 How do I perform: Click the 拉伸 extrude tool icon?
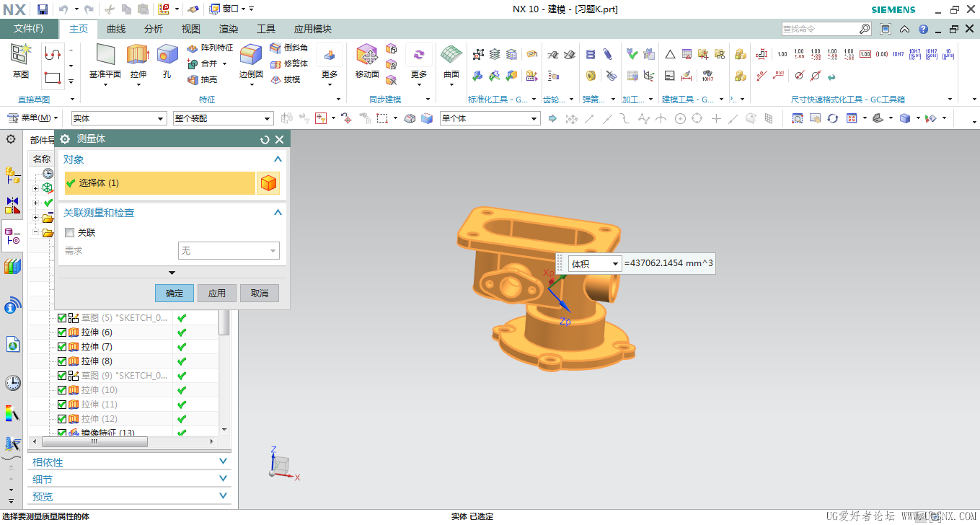pos(138,54)
